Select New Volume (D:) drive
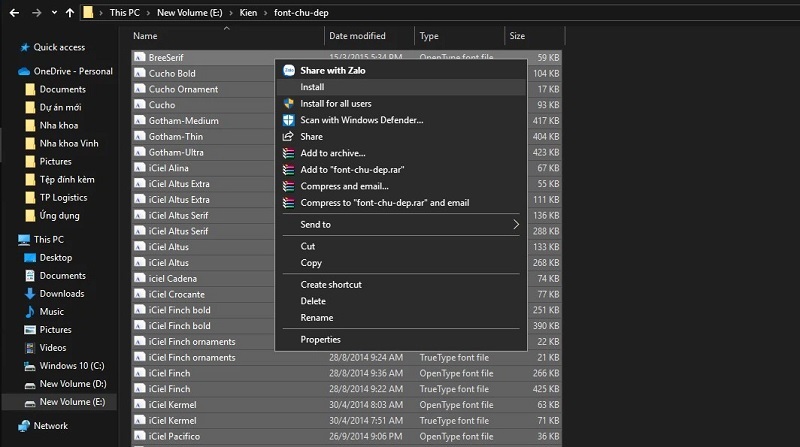 72,384
